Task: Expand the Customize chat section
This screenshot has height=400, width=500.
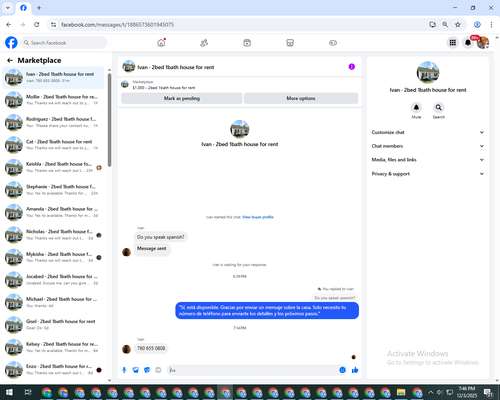Action: pyautogui.click(x=428, y=132)
